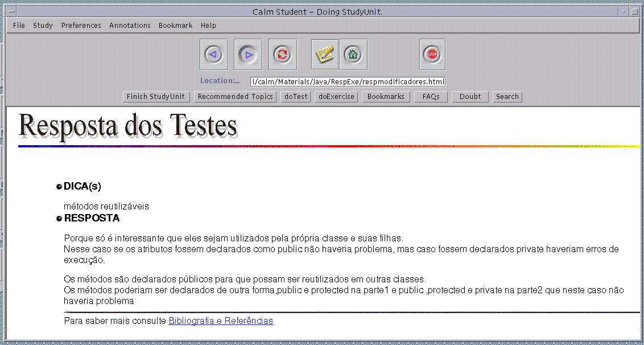Open the Preferences menu
644x345 pixels.
point(81,26)
